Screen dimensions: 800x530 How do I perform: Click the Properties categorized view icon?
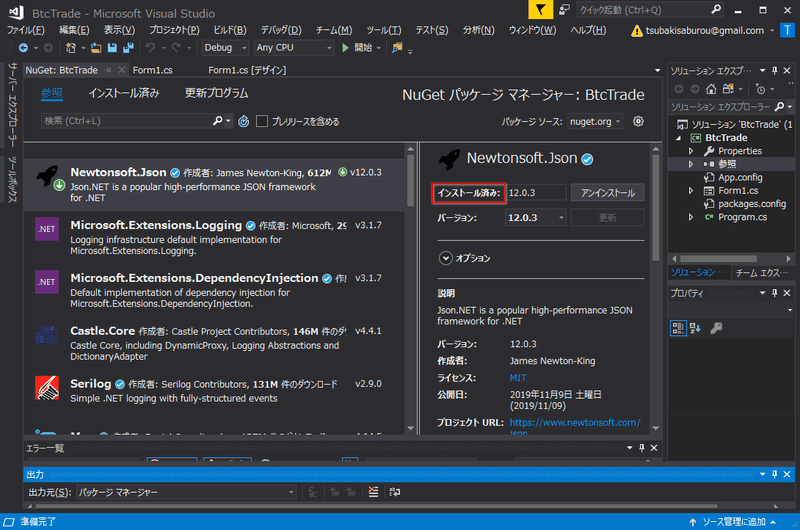[x=678, y=328]
